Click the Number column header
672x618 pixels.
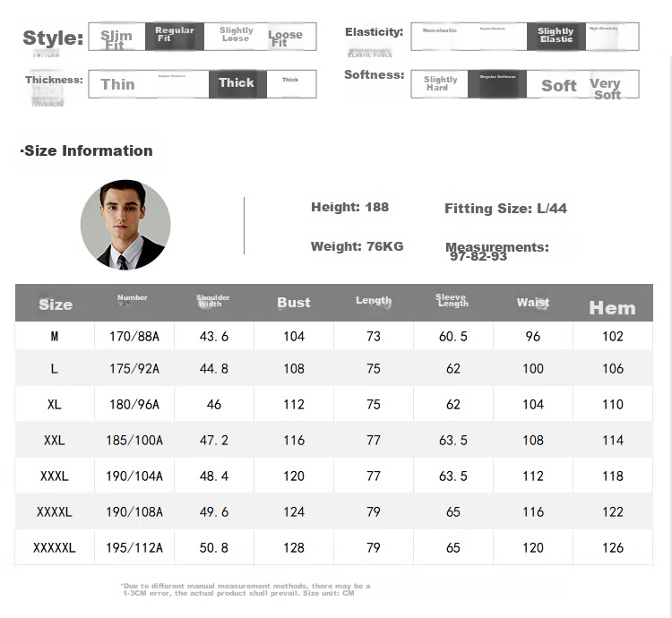[133, 297]
